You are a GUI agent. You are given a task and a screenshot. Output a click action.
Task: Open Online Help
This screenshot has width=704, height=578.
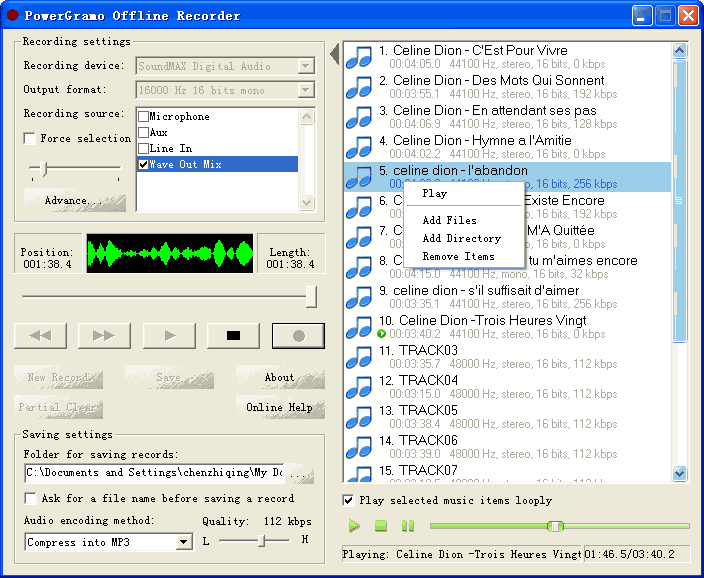[x=280, y=407]
